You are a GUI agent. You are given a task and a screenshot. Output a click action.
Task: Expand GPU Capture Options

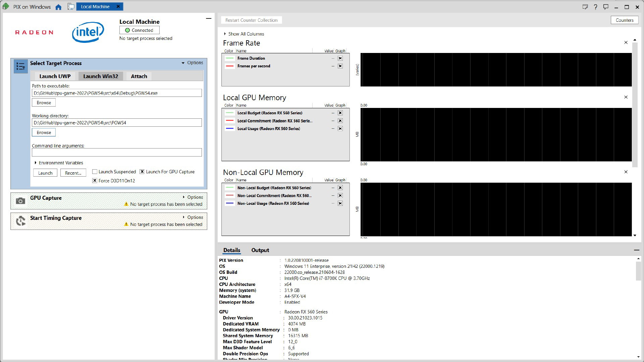click(x=193, y=197)
